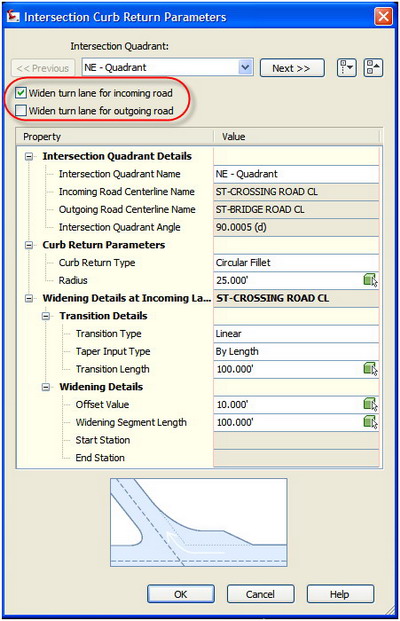The image size is (400, 621).
Task: Click the Radius property label
Action: 73,280
